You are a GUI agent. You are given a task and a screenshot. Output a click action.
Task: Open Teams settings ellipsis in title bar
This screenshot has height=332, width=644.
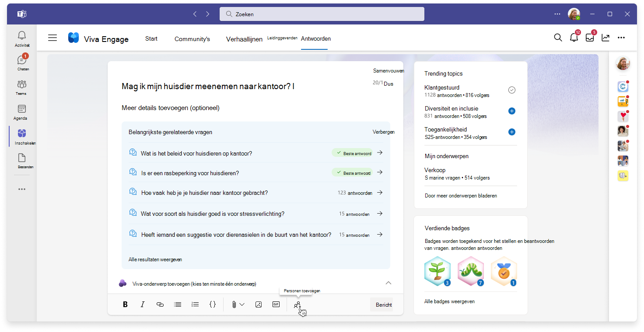(x=557, y=14)
